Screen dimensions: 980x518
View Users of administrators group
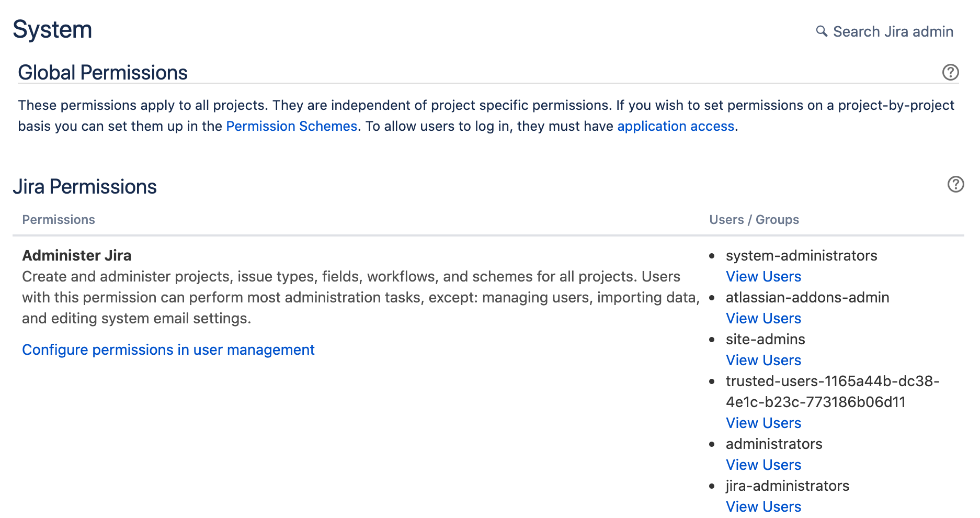763,465
